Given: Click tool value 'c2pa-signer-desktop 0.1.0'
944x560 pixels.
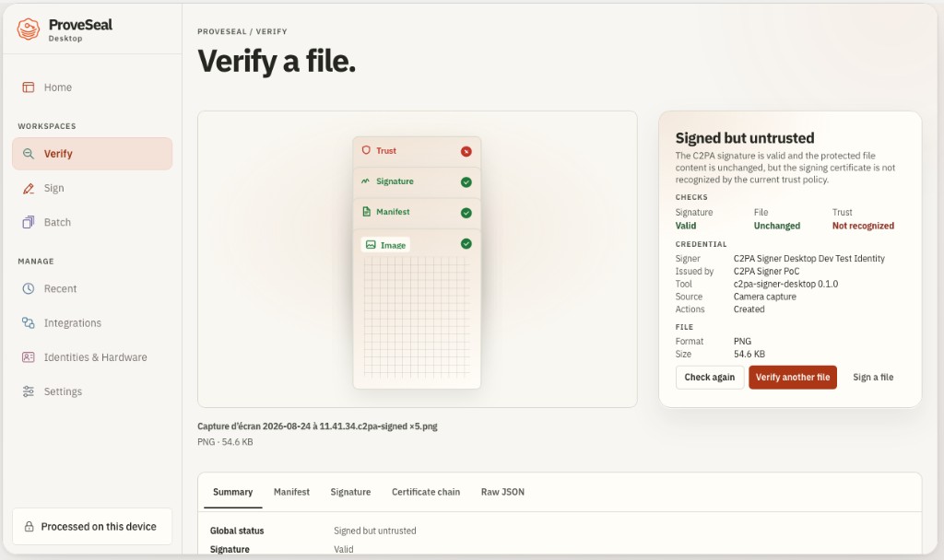Looking at the screenshot, I should click(785, 284).
